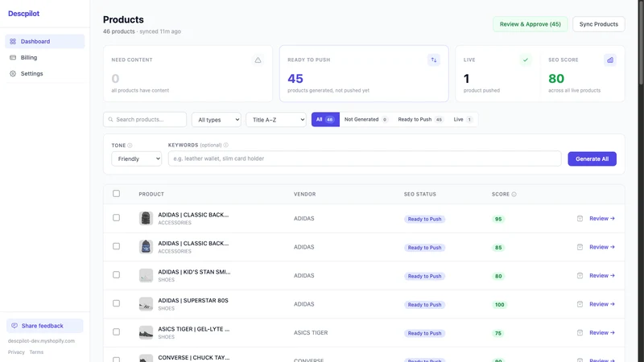644x362 pixels.
Task: Click clipboard icon in Superstar 80S row
Action: [580, 304]
